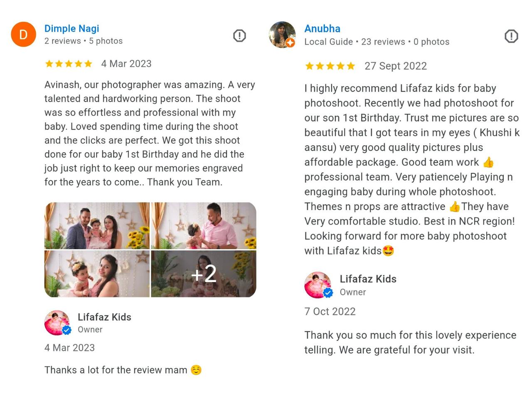Open Anubha's profile picture

(x=282, y=35)
